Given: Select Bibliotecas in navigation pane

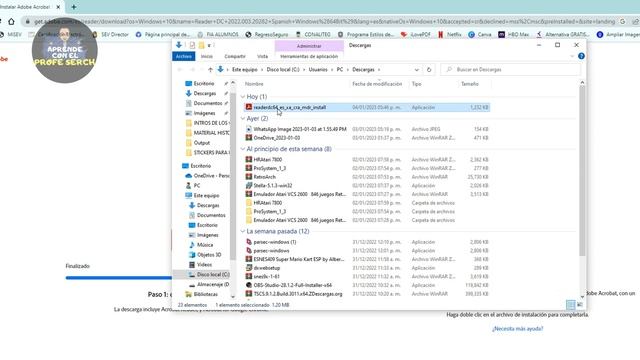Looking at the screenshot, I should (201, 294).
